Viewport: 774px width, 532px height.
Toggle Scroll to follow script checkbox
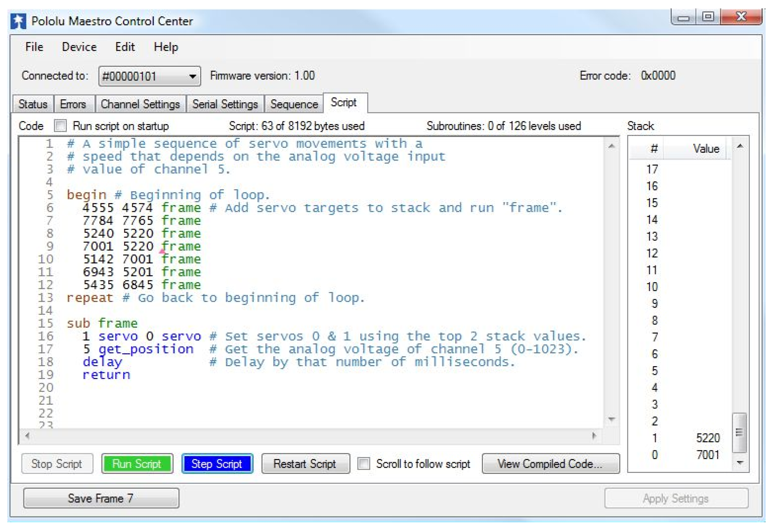click(363, 463)
